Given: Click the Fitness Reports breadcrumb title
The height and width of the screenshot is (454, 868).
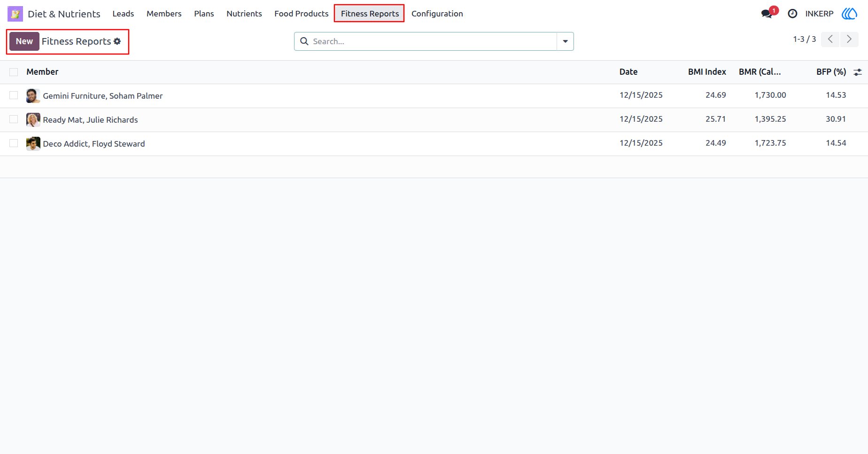Looking at the screenshot, I should tap(76, 41).
